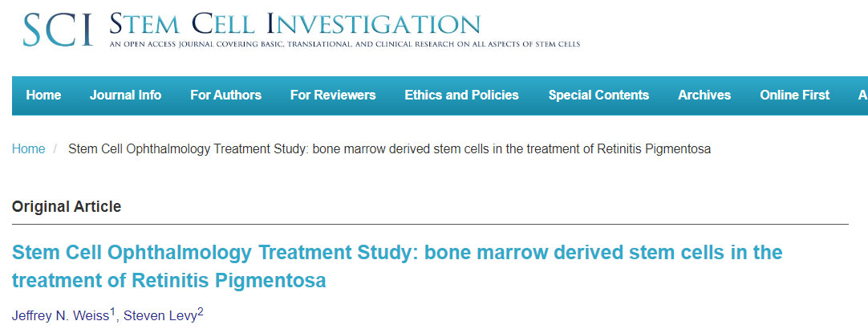
Task: Select For Authors in the navigation bar
Action: pyautogui.click(x=225, y=95)
